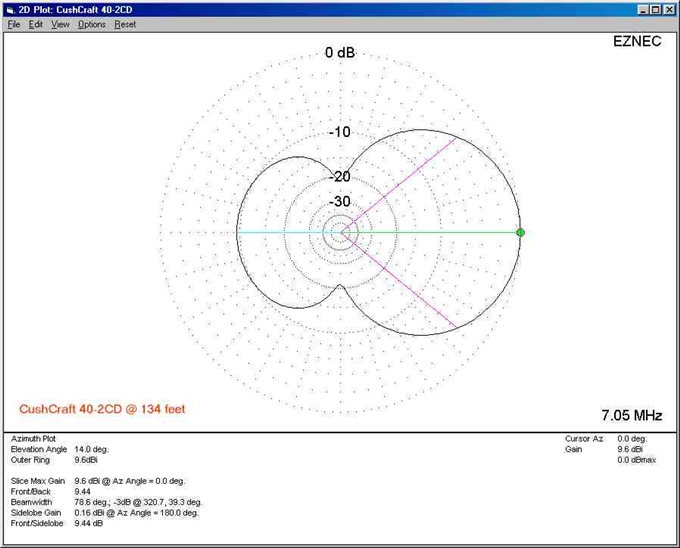The height and width of the screenshot is (548, 680).
Task: Click the Elevation Angle '14.0 deg.' value
Action: 92,449
